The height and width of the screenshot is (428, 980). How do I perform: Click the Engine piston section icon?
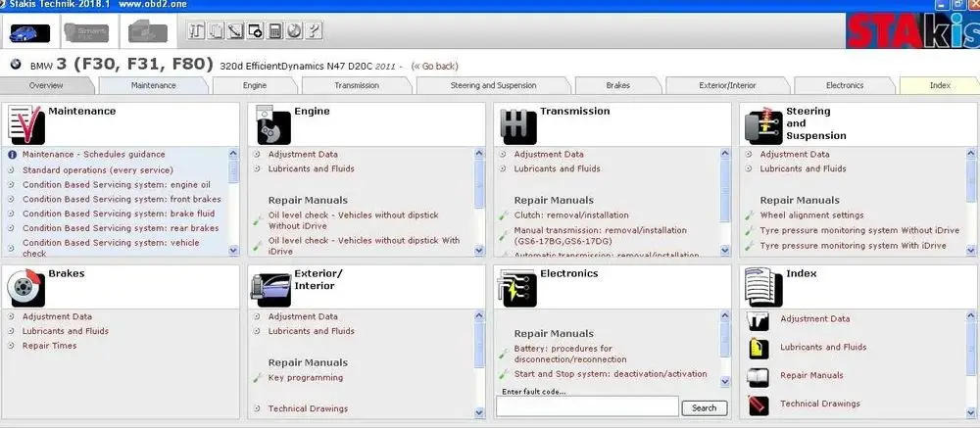pos(273,125)
